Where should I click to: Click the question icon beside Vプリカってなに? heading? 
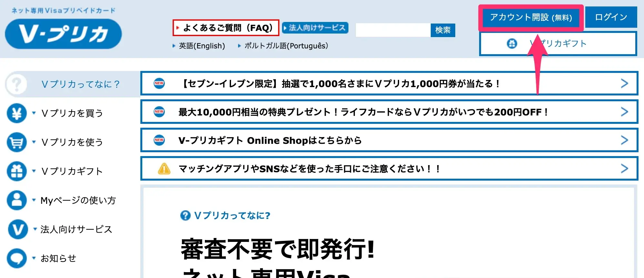click(185, 215)
